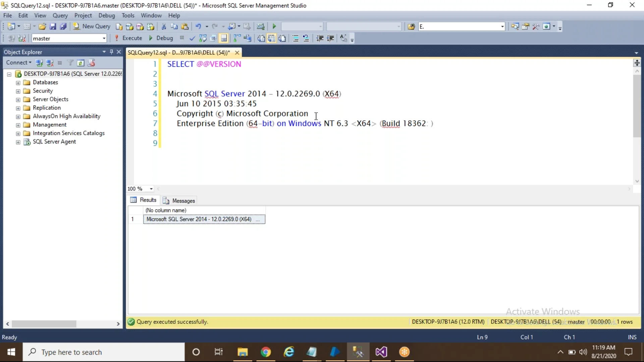644x362 pixels.
Task: Open the Query menu
Action: (60, 15)
